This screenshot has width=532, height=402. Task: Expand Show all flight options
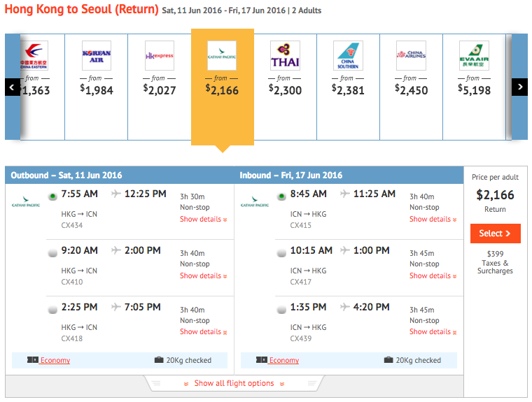[x=234, y=383]
